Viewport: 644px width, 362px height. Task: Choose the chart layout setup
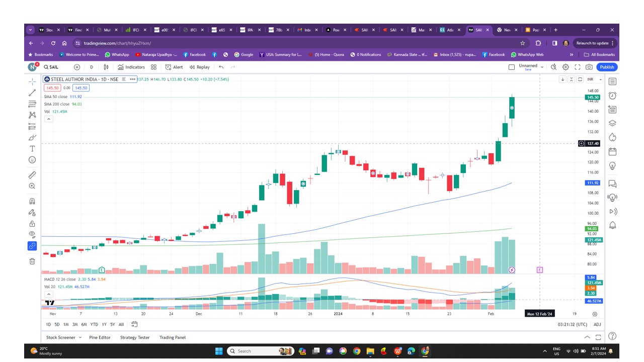pos(511,67)
